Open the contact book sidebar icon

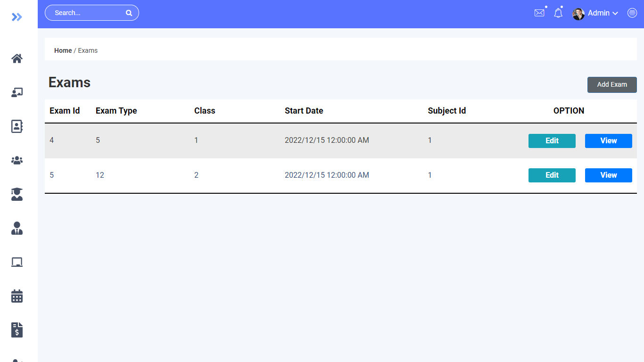tap(17, 126)
